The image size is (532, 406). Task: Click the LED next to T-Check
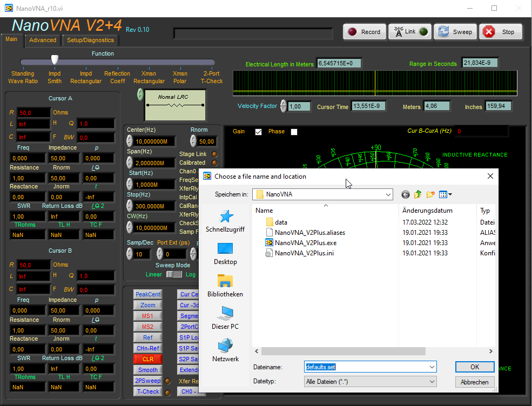coord(167,393)
